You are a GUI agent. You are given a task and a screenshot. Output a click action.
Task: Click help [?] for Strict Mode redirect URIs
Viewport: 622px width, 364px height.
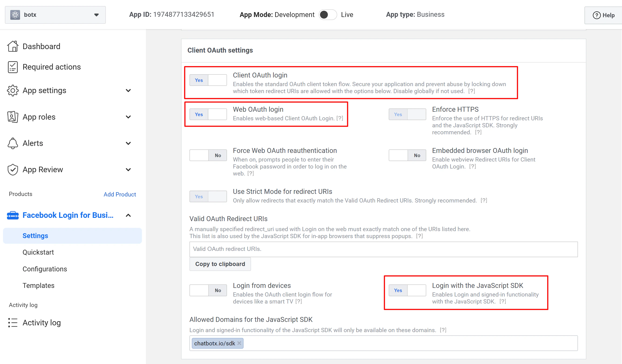click(484, 200)
